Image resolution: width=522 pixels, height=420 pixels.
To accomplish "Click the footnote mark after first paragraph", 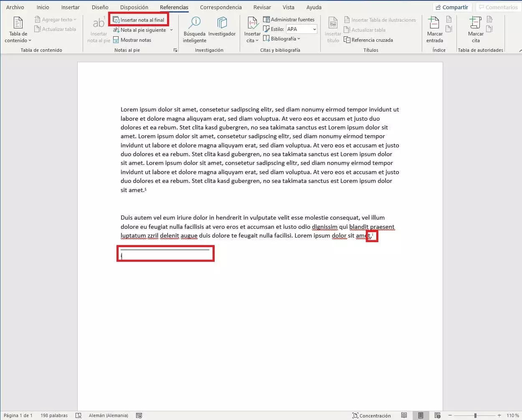I will tap(145, 189).
